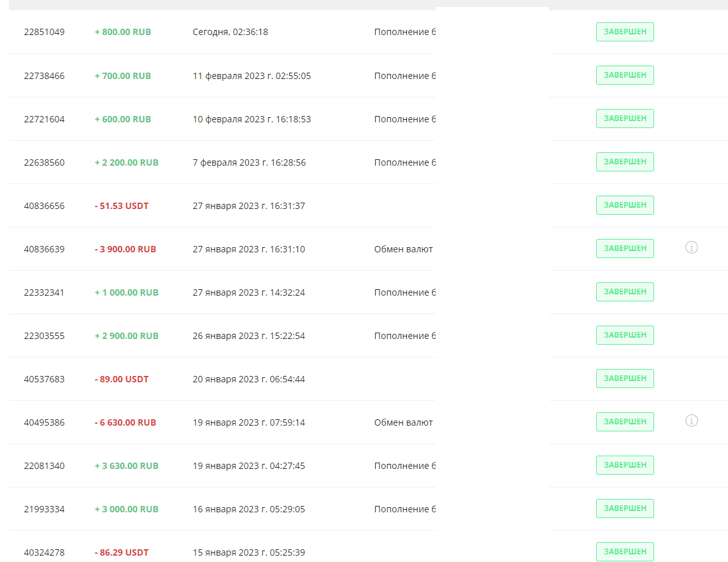The height and width of the screenshot is (562, 728).
Task: Click ЗАВЕРШЕН badge on the 40324278 row
Action: click(x=624, y=552)
